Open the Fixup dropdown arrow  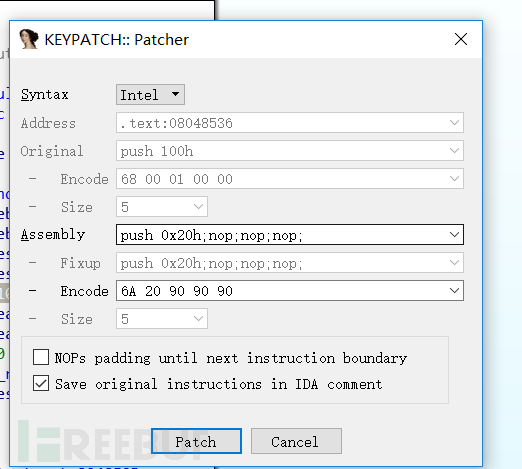tap(454, 263)
